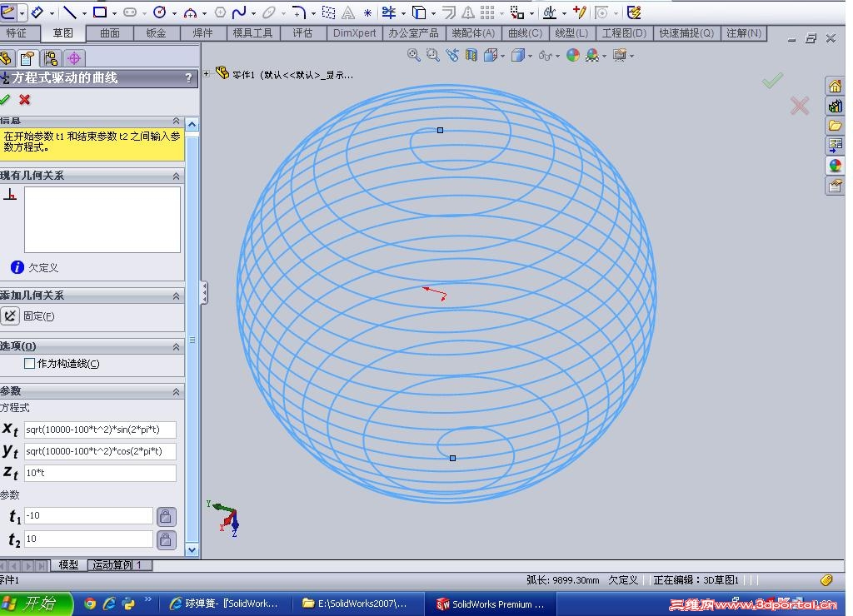Toggle the lock beside the t2 parameter
This screenshot has width=853, height=616.
coord(167,539)
